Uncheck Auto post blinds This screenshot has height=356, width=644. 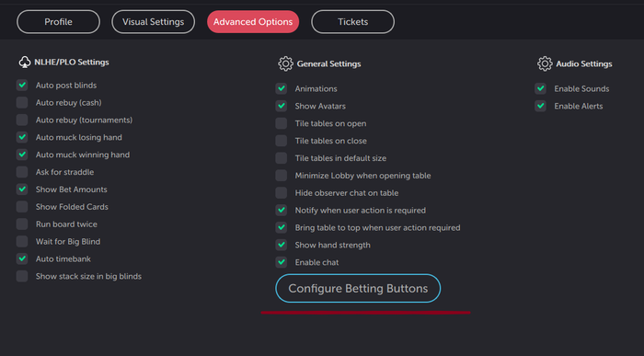pyautogui.click(x=22, y=85)
